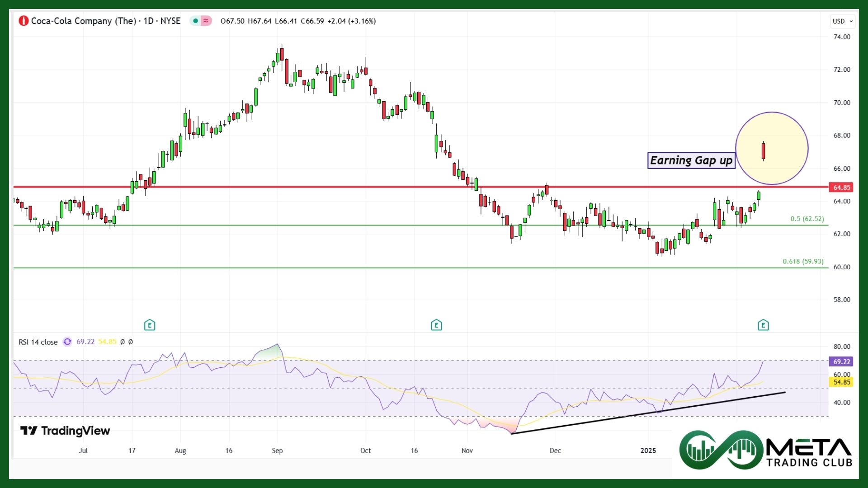Screen dimensions: 868x488
Task: Click the gapped-up red earnings candle
Action: click(763, 151)
